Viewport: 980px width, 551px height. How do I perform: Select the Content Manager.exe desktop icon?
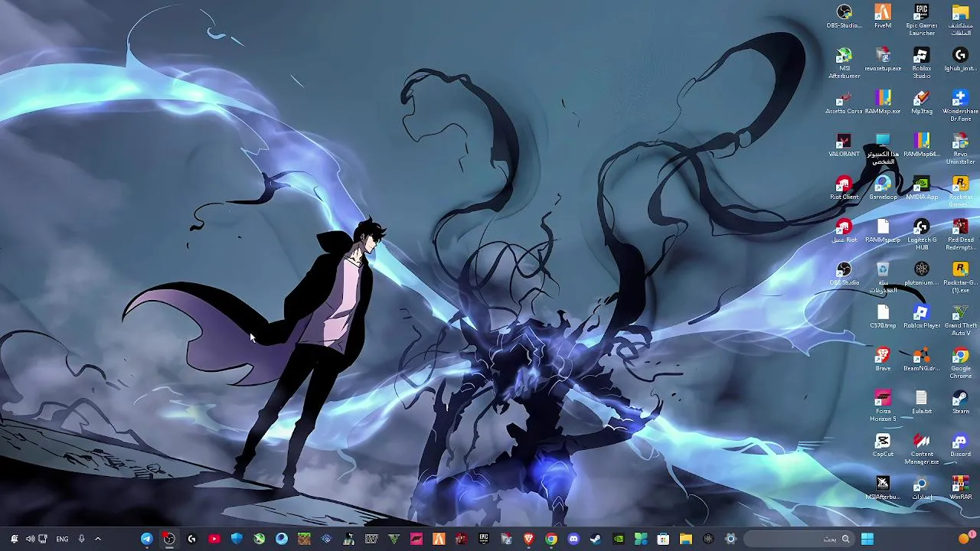point(922,448)
